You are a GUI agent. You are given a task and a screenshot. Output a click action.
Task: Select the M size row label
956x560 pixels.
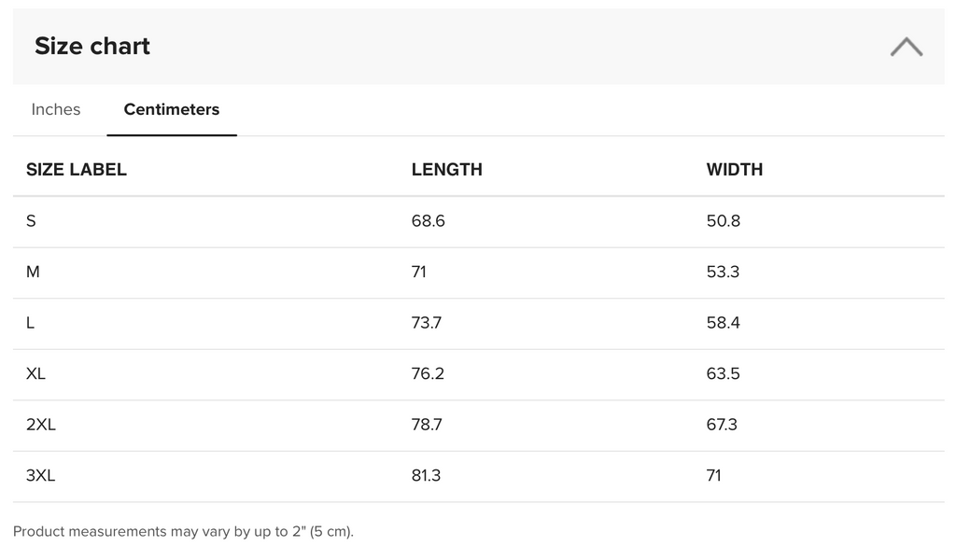33,272
